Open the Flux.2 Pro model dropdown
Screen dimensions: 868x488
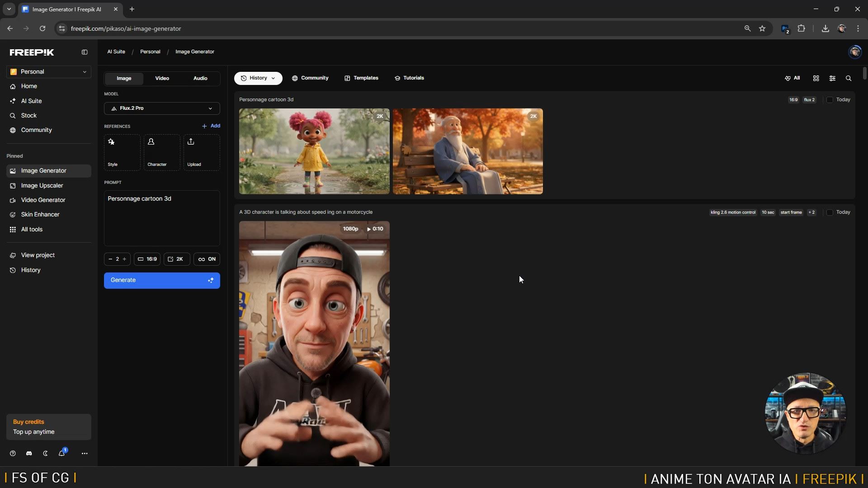[x=161, y=108]
